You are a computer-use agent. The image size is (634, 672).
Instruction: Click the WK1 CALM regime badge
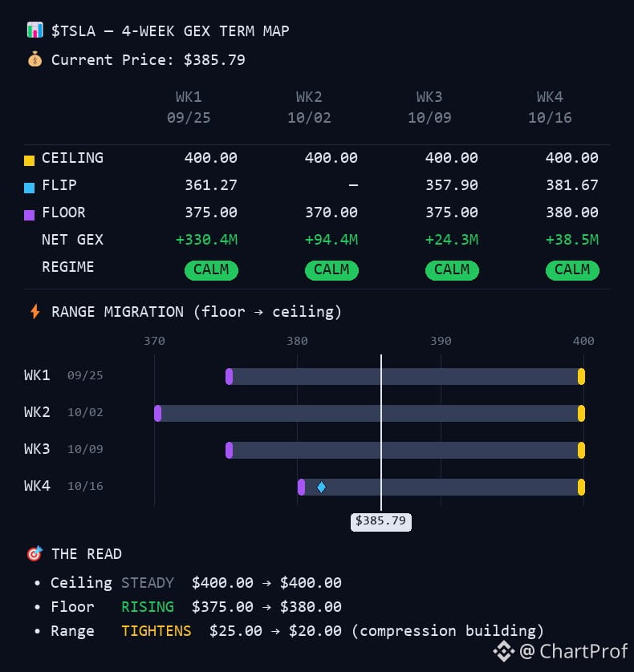[x=211, y=270]
